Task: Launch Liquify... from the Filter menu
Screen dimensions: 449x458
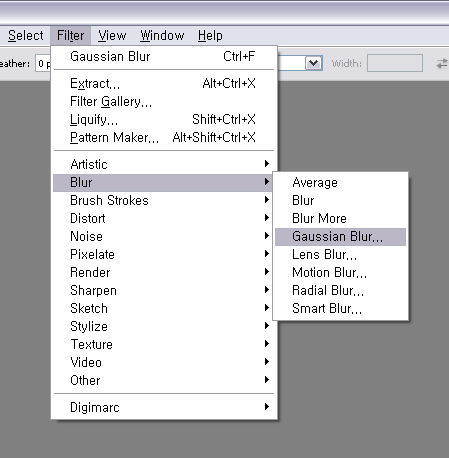Action: [164, 119]
